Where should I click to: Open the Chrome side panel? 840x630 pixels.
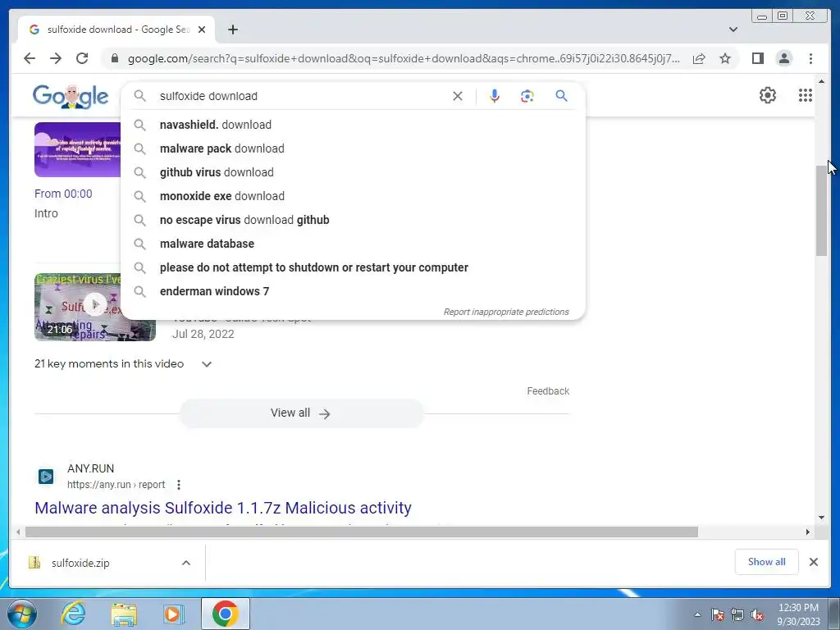click(757, 58)
